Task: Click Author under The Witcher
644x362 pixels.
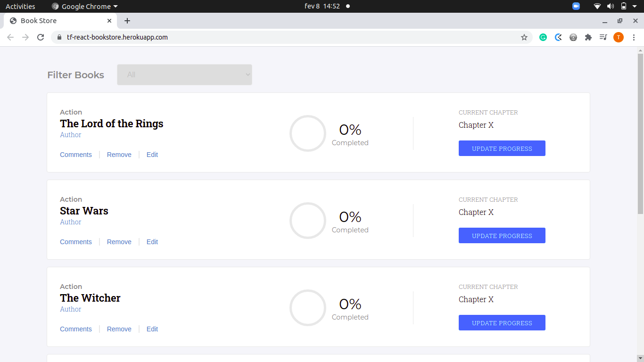Action: tap(71, 309)
